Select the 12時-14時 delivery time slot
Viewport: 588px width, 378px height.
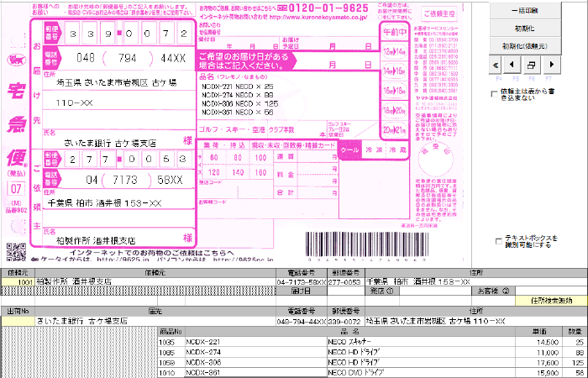tap(395, 51)
